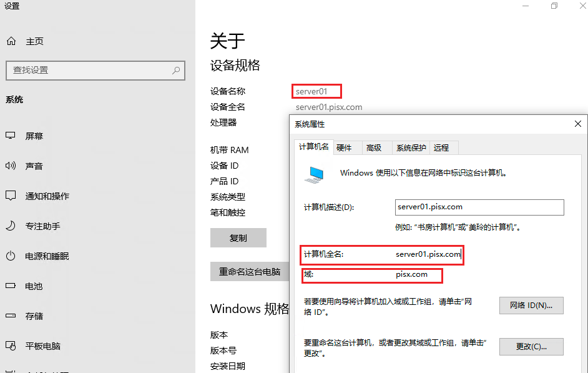The image size is (588, 373).
Task: Click the 复制 (Copy) button
Action: 238,238
